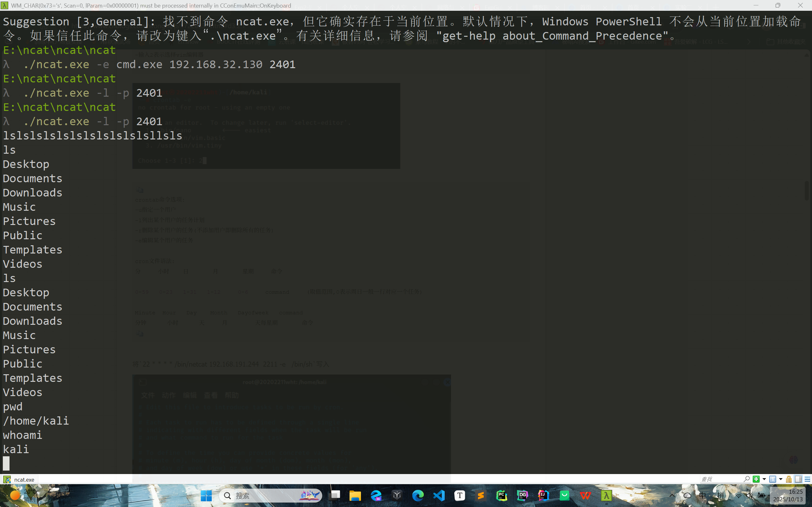Toggle the scroll lock padlock icon

tap(789, 479)
